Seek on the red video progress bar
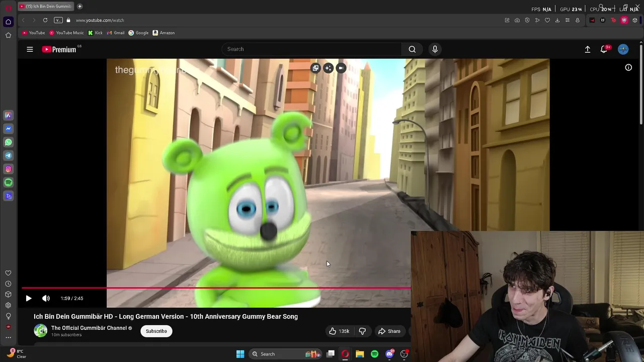The image size is (644, 362). [216, 288]
